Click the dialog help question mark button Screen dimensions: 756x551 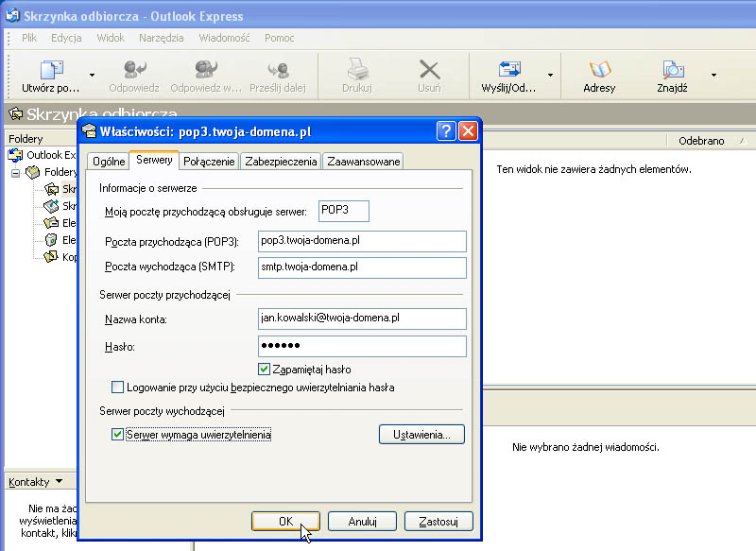click(x=446, y=131)
